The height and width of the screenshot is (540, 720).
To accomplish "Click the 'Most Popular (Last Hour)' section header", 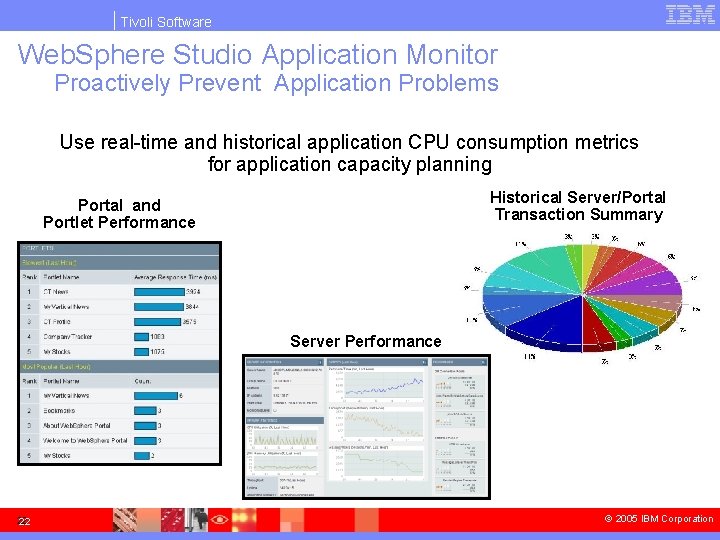I will click(x=119, y=366).
